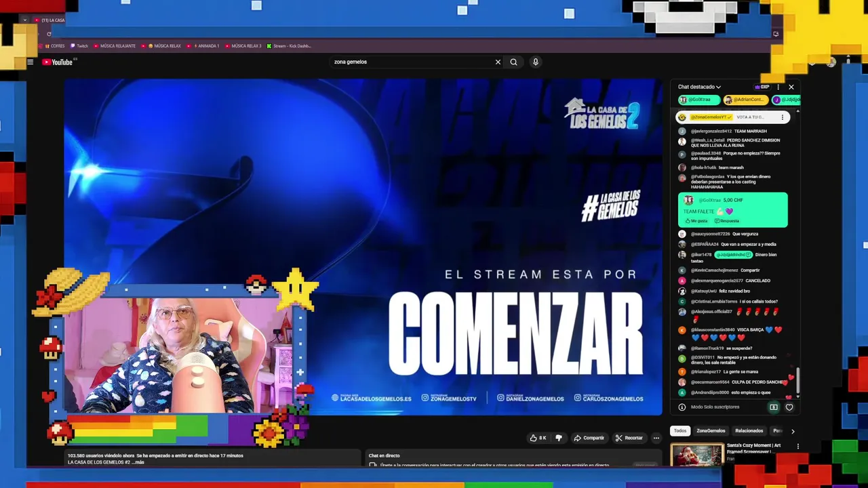Share the video via Compartir
The width and height of the screenshot is (868, 488).
[589, 438]
